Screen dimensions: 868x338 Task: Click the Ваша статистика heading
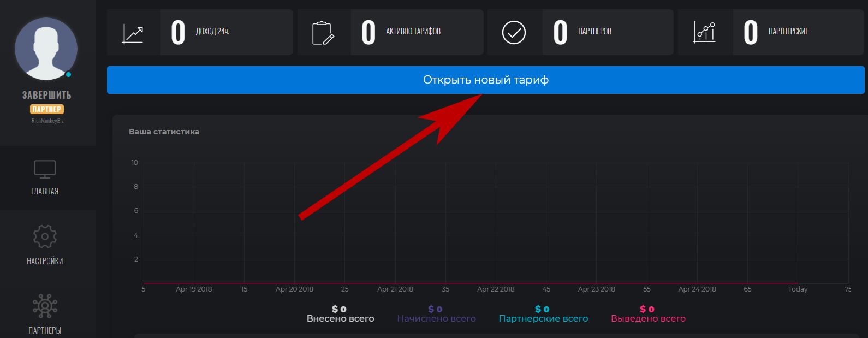click(x=164, y=132)
